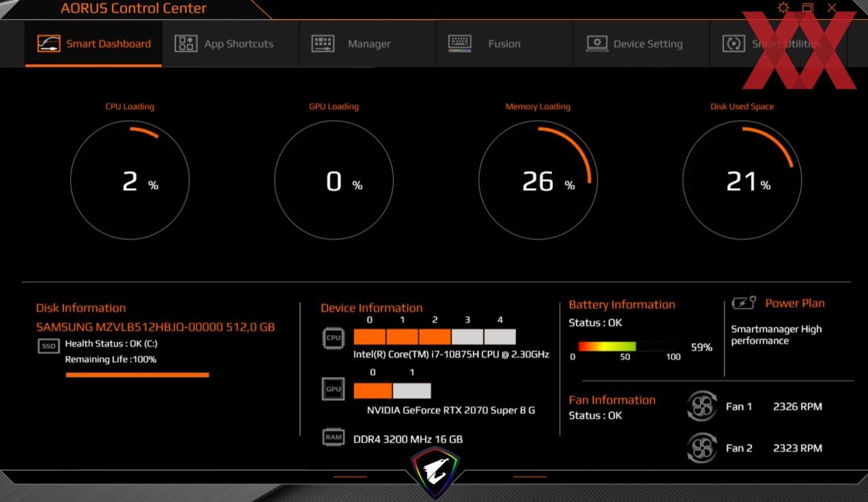This screenshot has height=502, width=868.
Task: Click the battery 59% value
Action: [x=701, y=348]
